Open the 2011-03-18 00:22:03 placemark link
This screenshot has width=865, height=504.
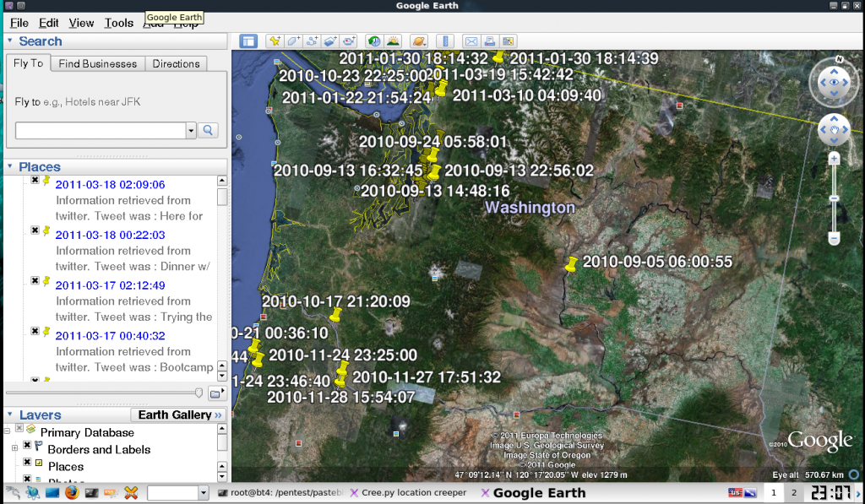click(x=111, y=235)
